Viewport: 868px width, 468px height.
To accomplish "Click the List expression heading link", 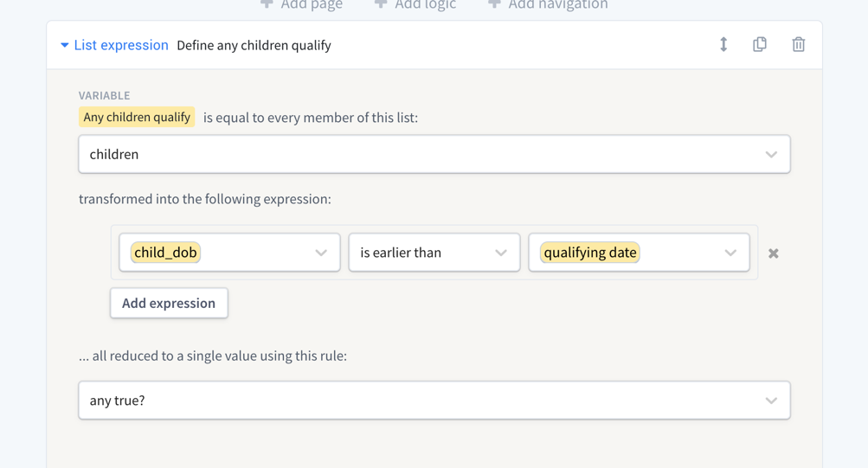I will (x=121, y=45).
